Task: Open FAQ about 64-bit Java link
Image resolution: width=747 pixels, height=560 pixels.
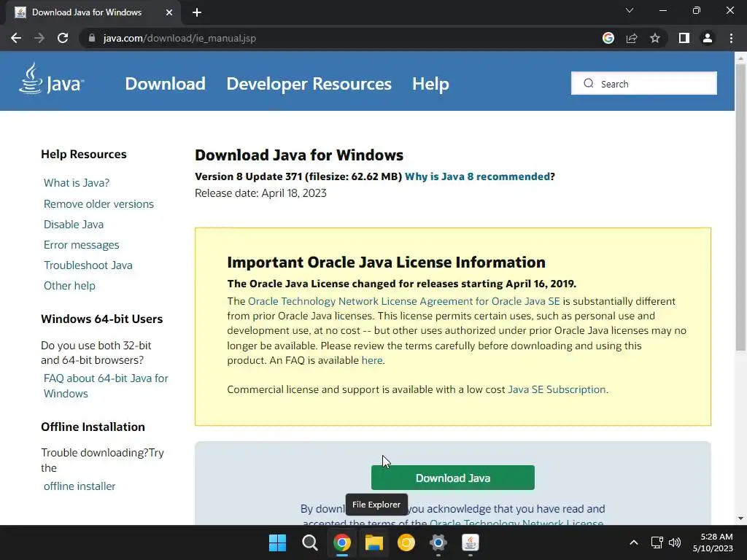Action: [x=106, y=386]
